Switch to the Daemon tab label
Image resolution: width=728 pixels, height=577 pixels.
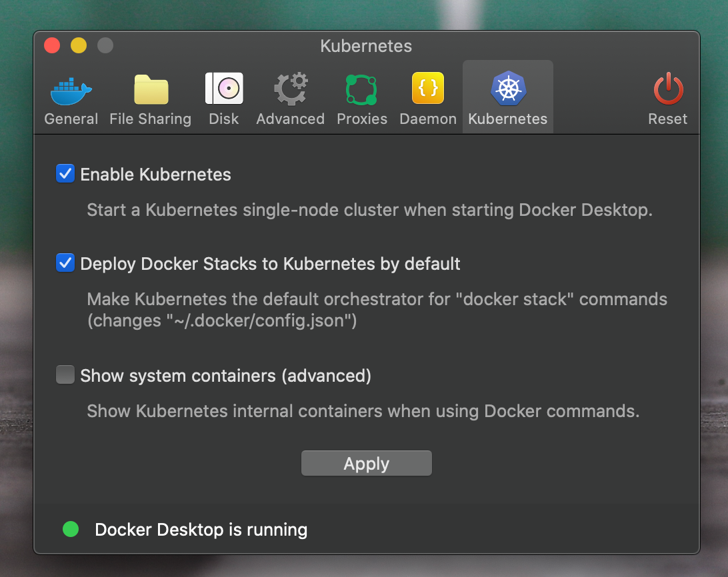pyautogui.click(x=428, y=119)
